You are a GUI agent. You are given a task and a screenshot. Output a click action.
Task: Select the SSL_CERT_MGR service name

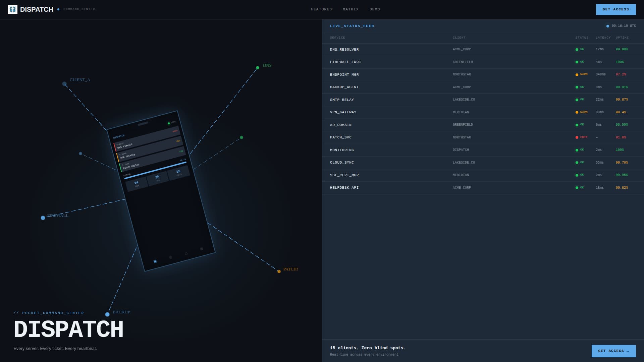344,175
